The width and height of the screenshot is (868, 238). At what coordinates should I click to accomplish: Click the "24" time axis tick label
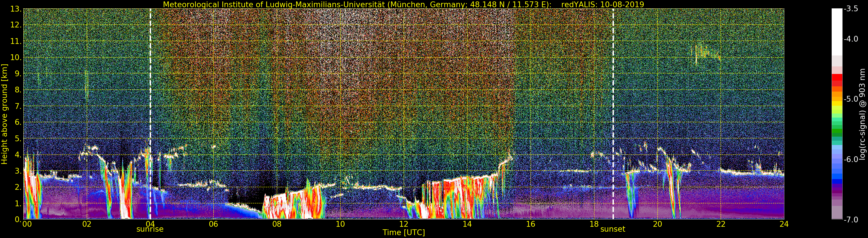pos(784,224)
